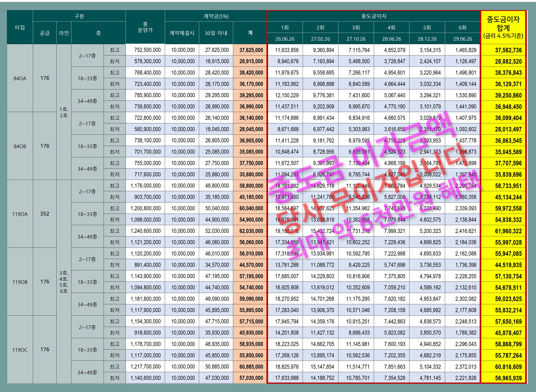Select the 119OC type cell
The image size is (536, 392).
tap(20, 350)
